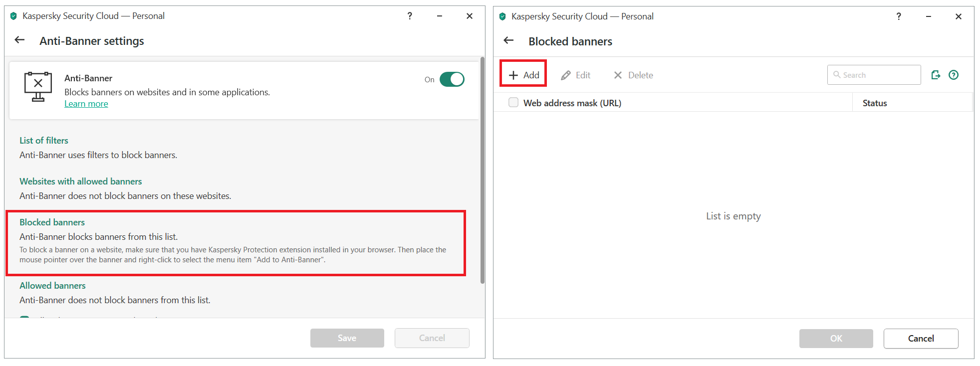This screenshot has width=980, height=366.
Task: Click Cancel in Blocked banners window
Action: [x=921, y=339]
